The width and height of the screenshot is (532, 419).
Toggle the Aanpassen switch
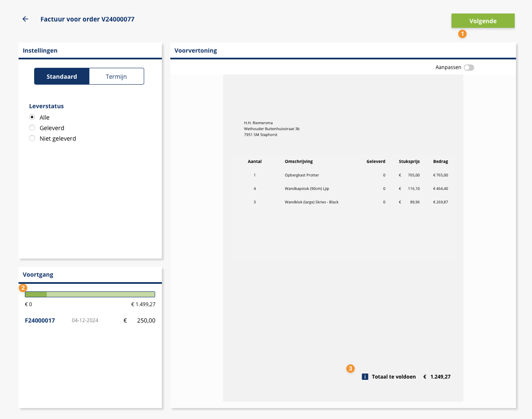pyautogui.click(x=469, y=67)
